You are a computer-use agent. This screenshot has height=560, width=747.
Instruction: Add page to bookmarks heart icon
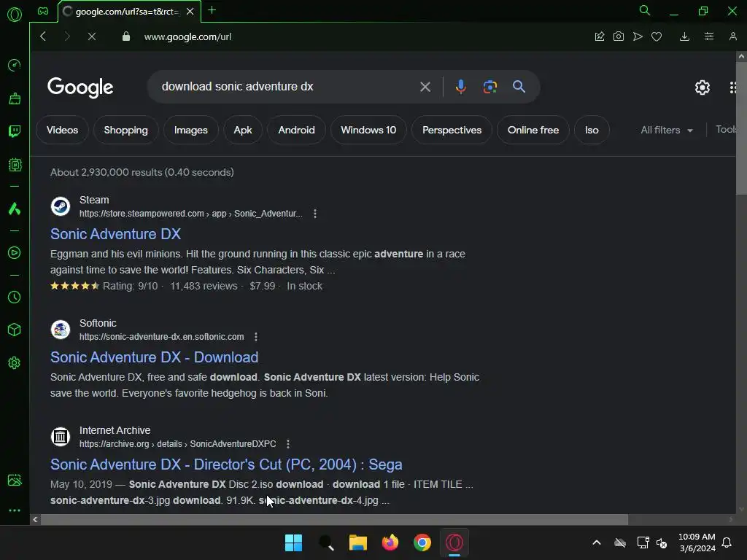coord(657,36)
